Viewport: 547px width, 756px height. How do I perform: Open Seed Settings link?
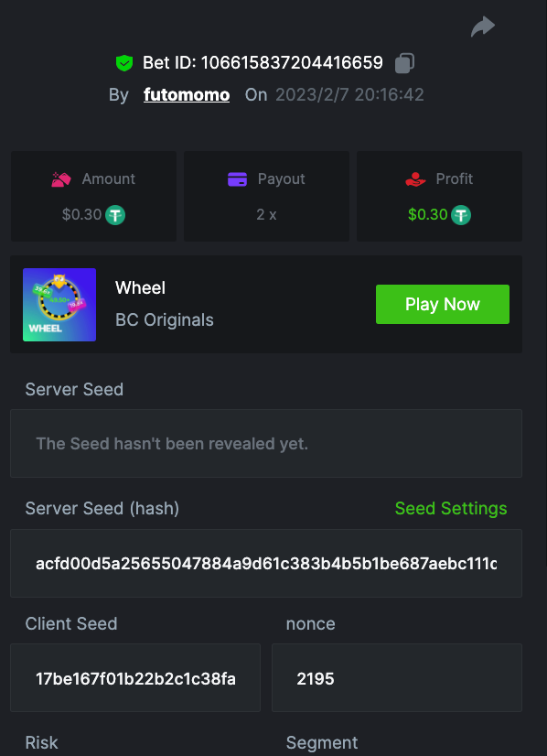coord(451,508)
